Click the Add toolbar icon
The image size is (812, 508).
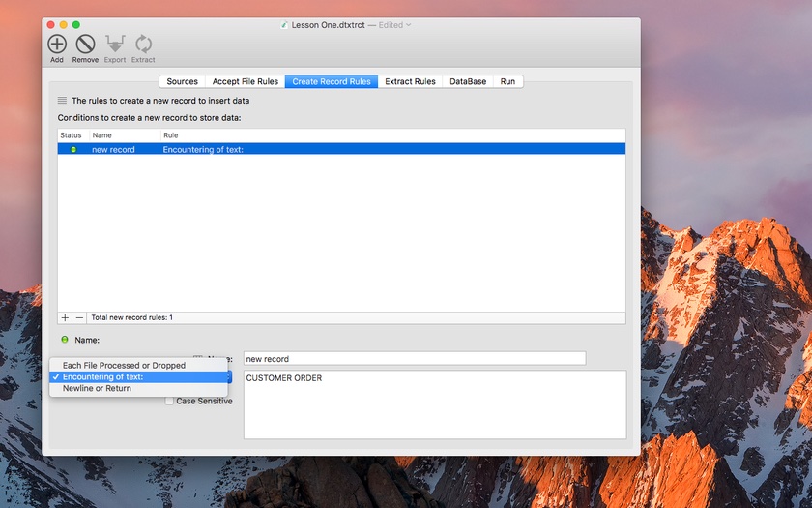tap(57, 44)
